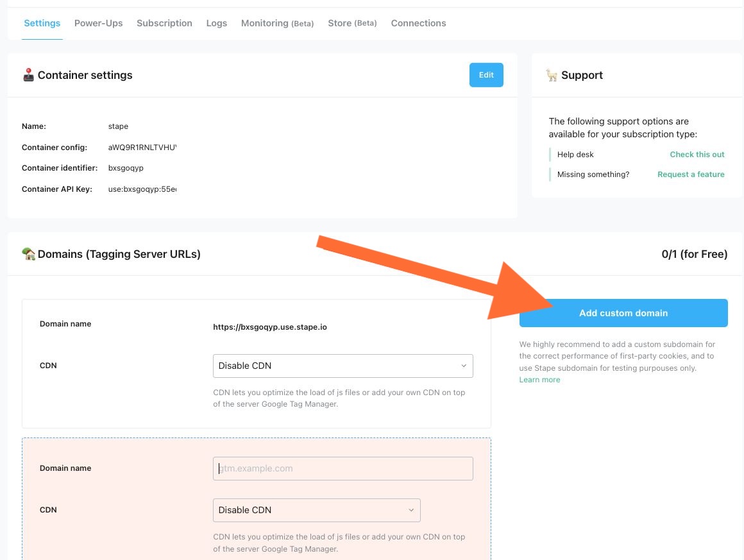Open the Connections tab
The height and width of the screenshot is (560, 744).
(418, 23)
